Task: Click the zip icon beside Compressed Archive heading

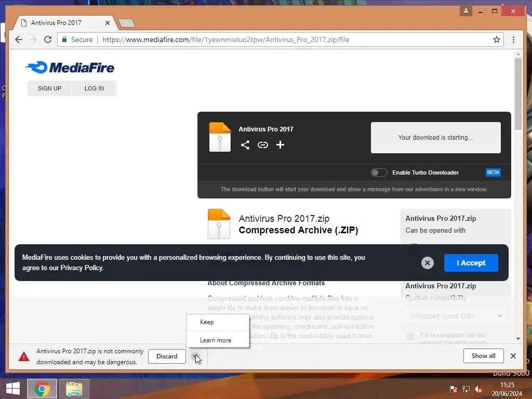Action: coord(219,224)
